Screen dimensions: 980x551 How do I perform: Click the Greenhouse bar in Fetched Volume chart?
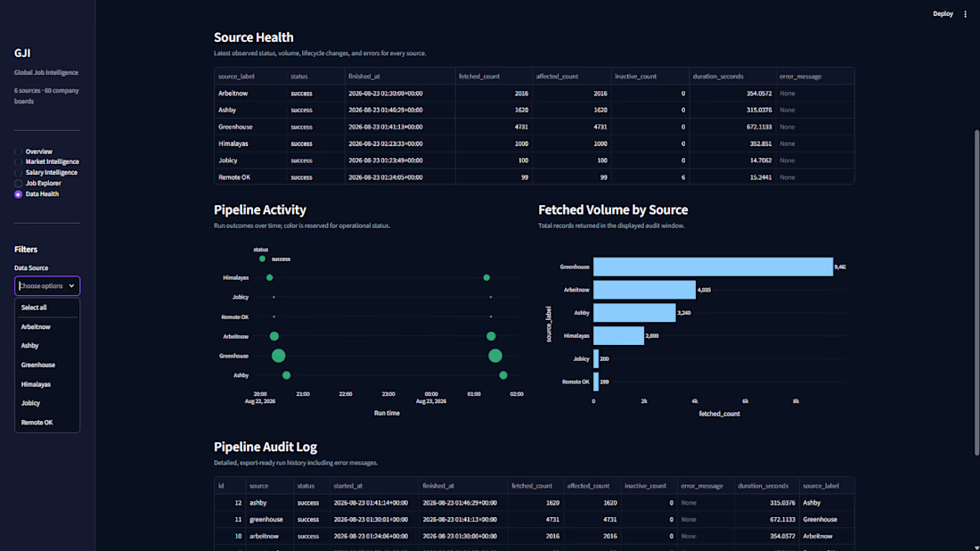[713, 267]
